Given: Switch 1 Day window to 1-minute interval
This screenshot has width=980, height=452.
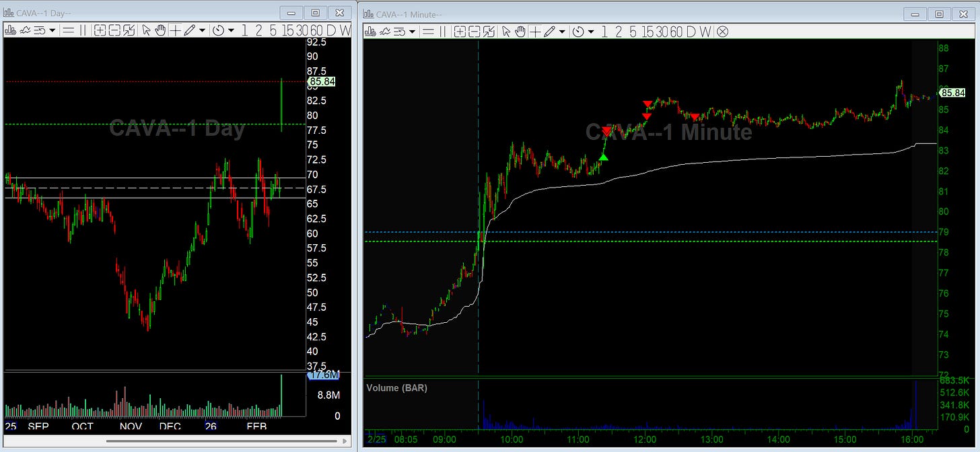Looking at the screenshot, I should pos(244,30).
